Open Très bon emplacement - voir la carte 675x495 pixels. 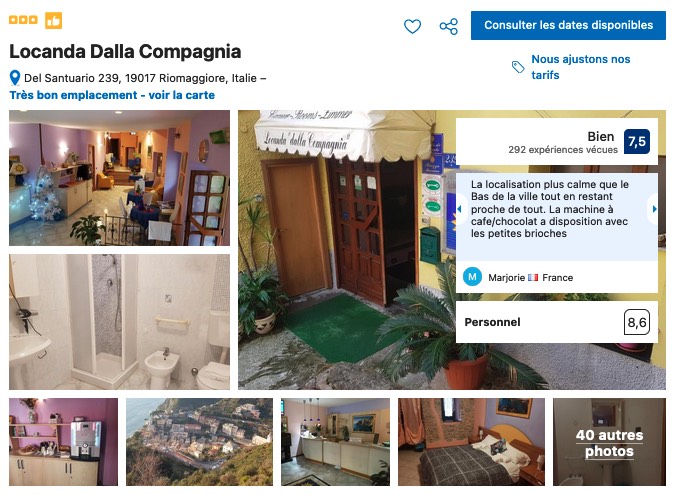coord(112,95)
